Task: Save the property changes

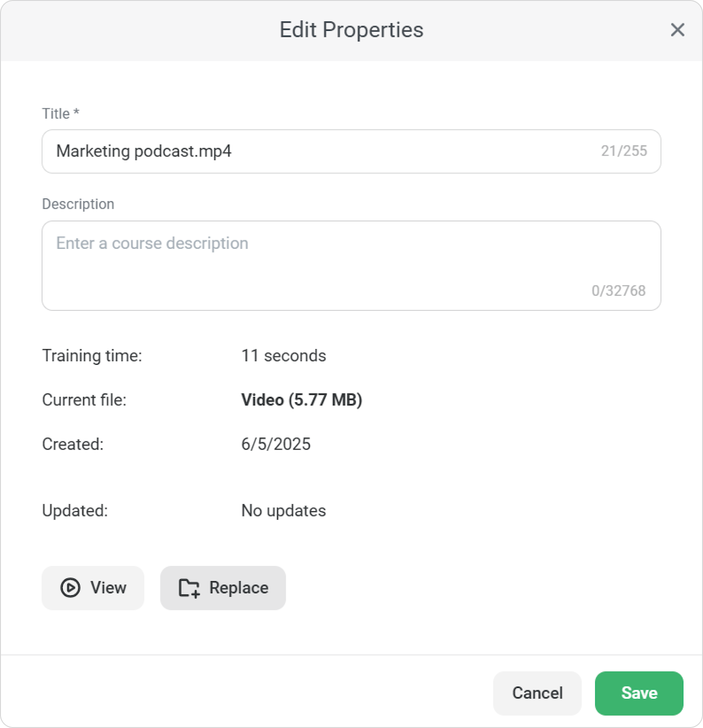Action: (x=639, y=693)
